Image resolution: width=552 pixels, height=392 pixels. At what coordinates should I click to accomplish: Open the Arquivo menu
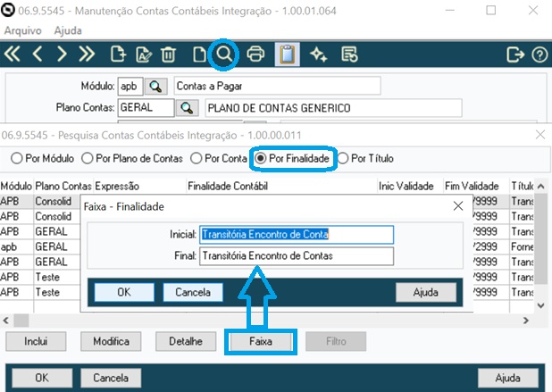[x=23, y=30]
